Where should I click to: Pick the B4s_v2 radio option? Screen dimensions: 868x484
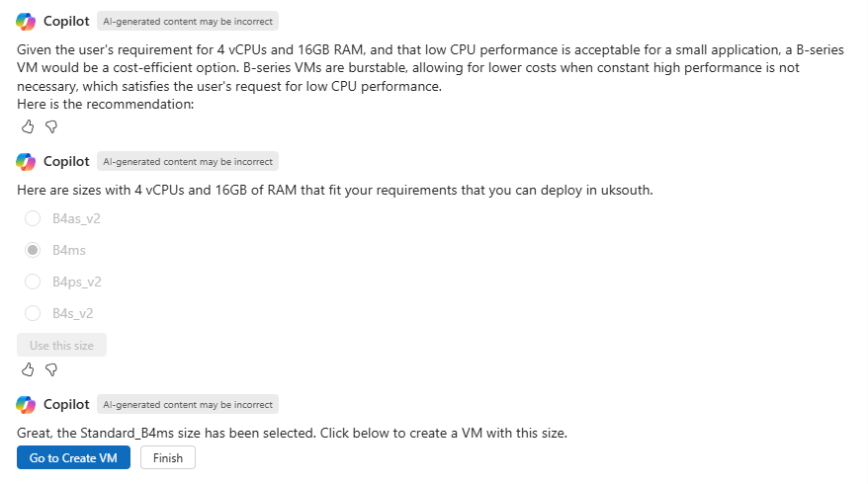[x=33, y=313]
